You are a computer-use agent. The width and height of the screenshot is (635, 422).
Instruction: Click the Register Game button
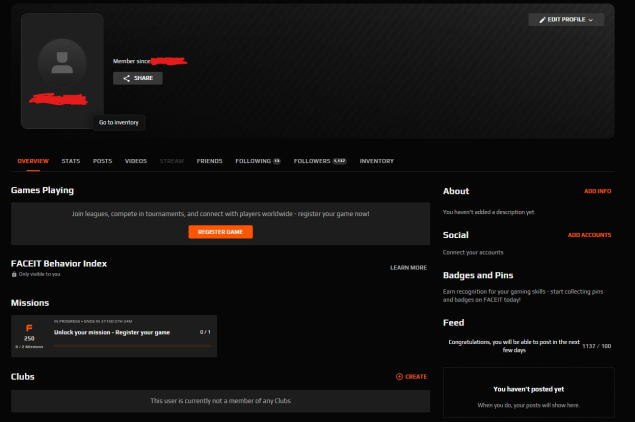(220, 232)
